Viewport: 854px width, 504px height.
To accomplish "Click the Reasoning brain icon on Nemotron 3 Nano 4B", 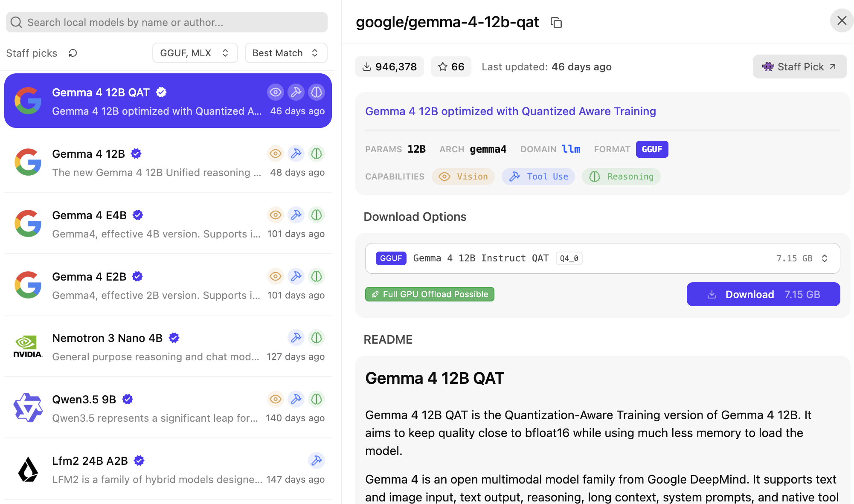I will point(317,338).
